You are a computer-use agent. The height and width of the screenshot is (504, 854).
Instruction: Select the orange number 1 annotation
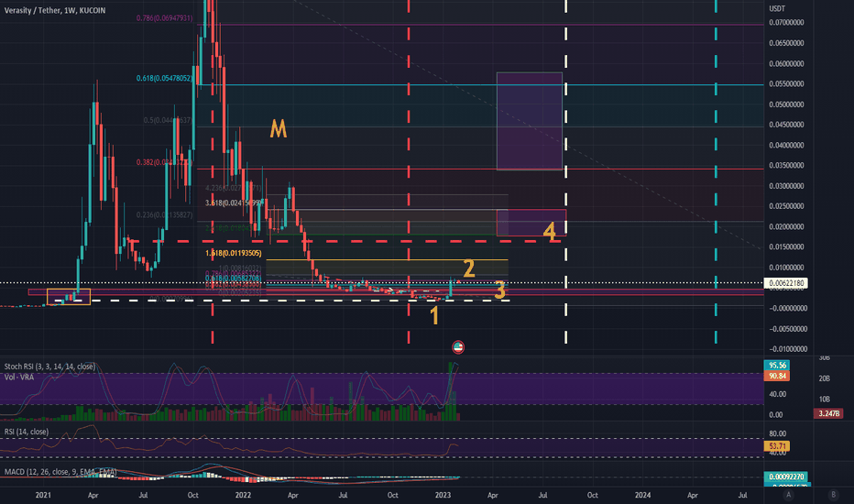tap(434, 315)
